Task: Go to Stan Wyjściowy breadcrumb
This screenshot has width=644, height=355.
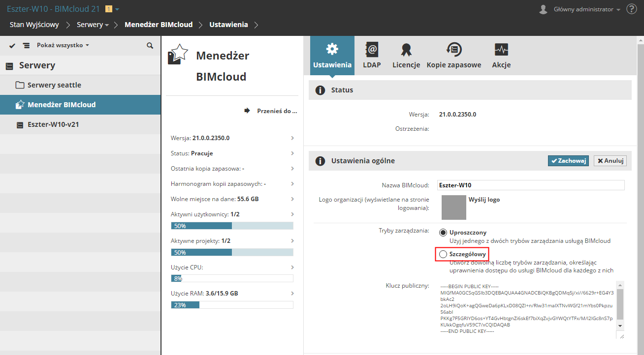Action: [34, 25]
